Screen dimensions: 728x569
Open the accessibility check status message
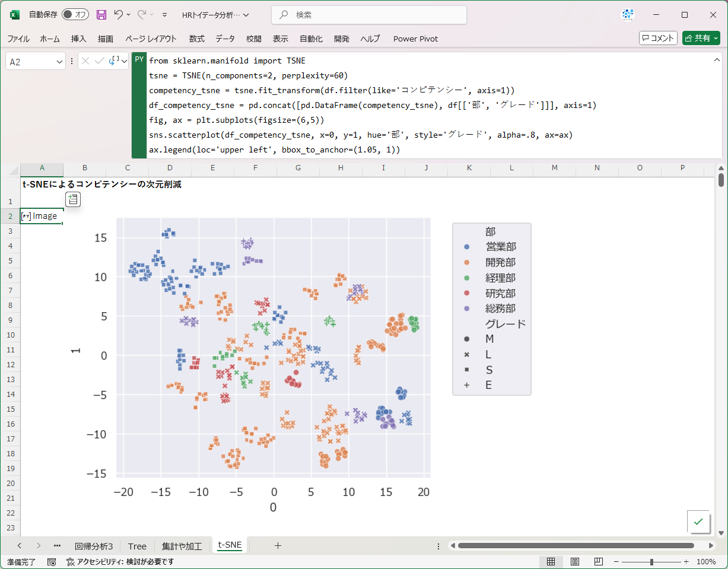[120, 562]
